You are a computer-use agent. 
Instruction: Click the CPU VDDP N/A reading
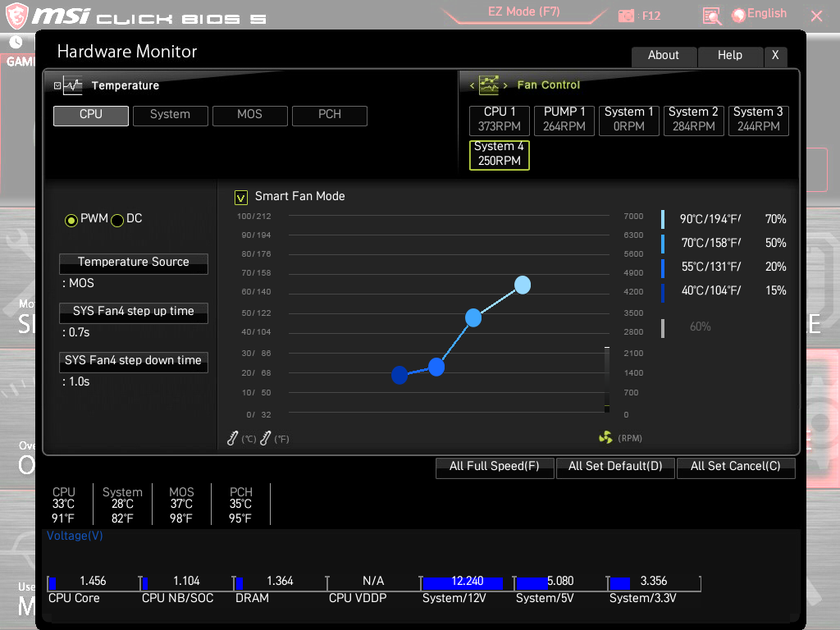pos(373,581)
